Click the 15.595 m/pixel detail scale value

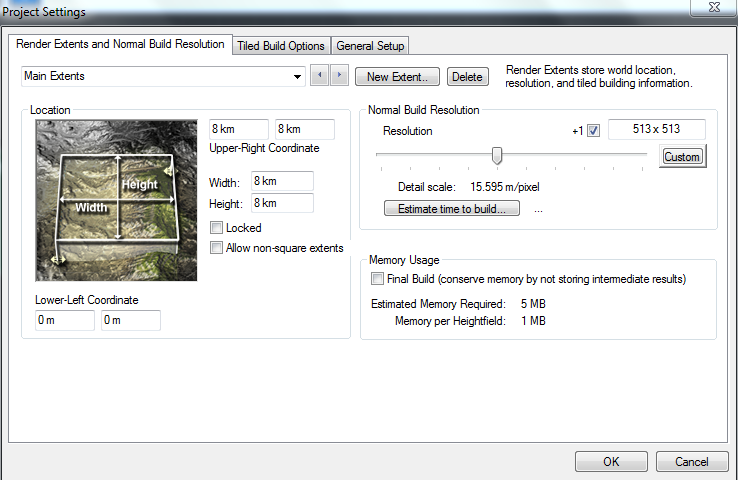(505, 187)
